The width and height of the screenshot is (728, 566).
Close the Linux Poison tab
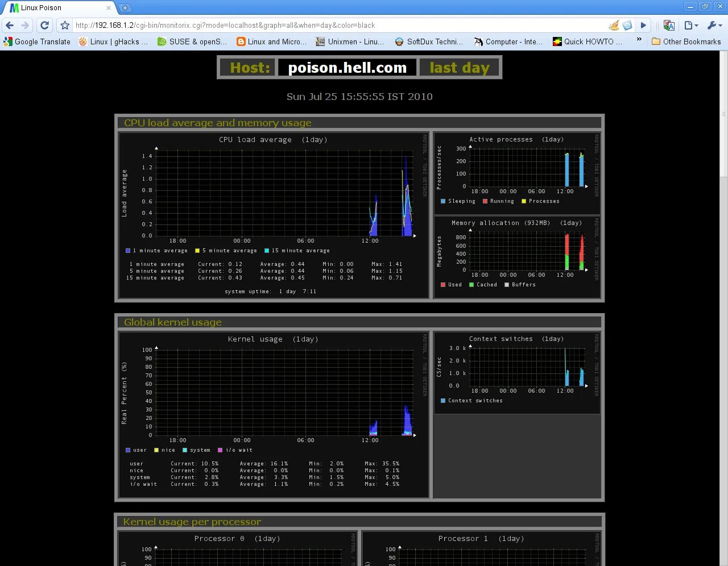pos(109,8)
